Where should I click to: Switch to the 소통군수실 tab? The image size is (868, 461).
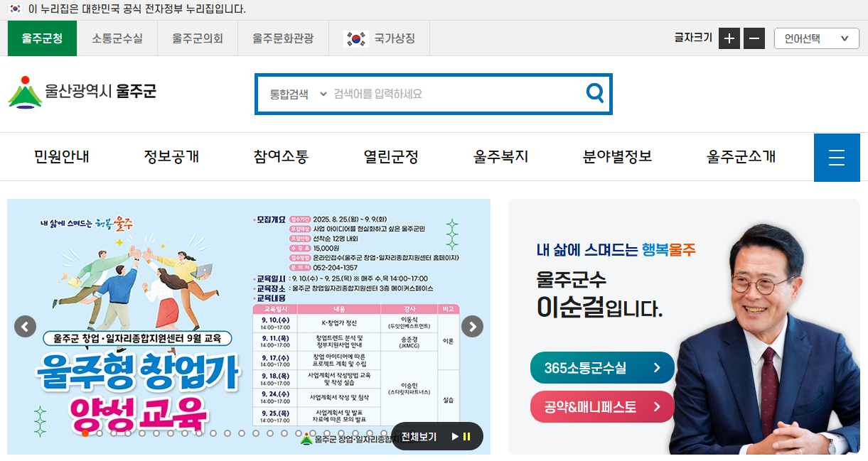point(117,38)
